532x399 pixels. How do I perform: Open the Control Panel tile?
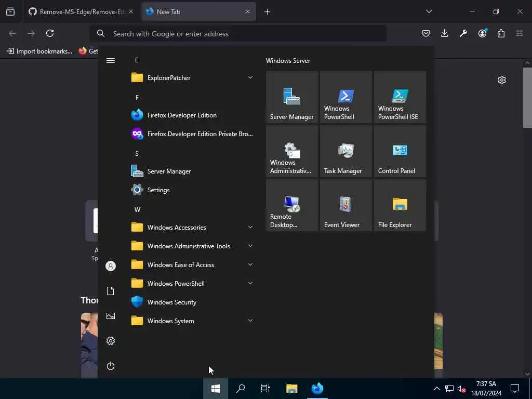pyautogui.click(x=400, y=151)
